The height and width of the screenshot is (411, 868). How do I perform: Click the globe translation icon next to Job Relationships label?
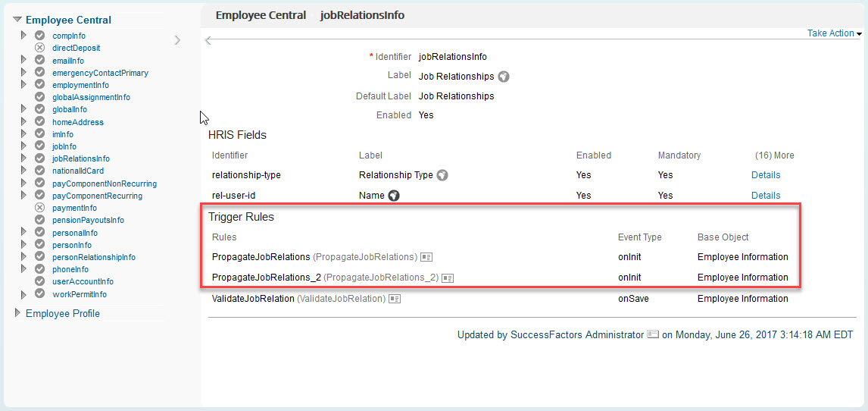point(503,77)
